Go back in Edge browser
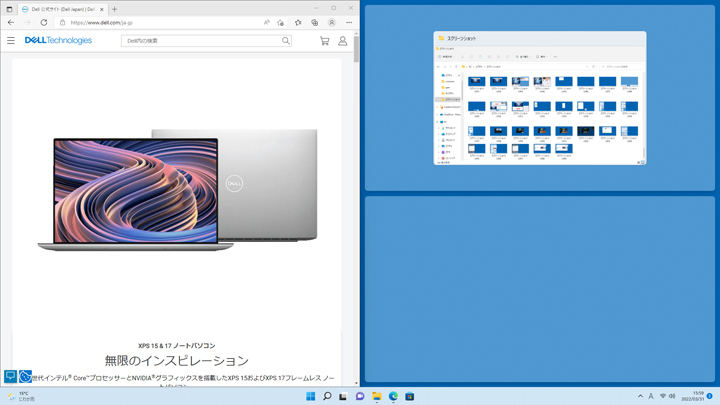This screenshot has height=405, width=720. tap(11, 22)
